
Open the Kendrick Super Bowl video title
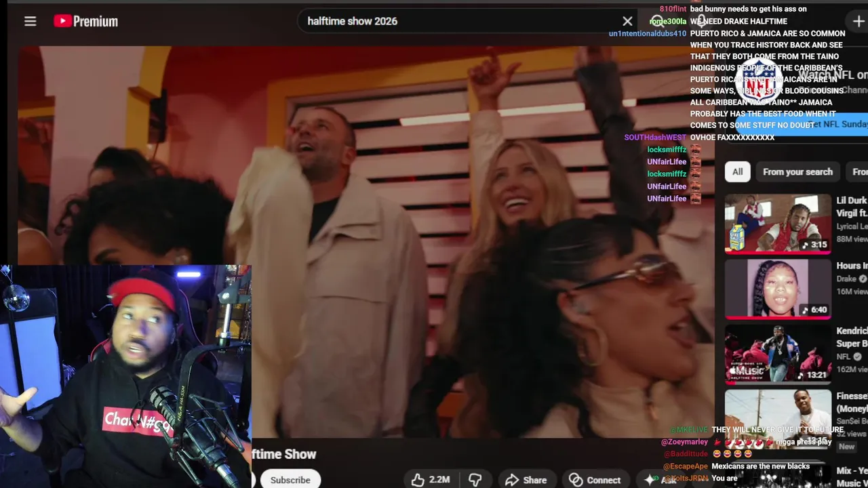coord(852,337)
